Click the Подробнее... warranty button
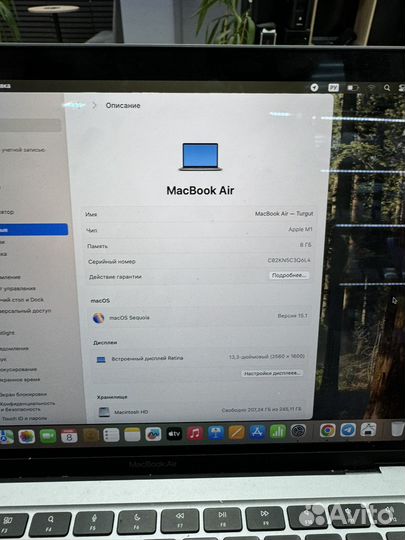This screenshot has height=540, width=405. click(289, 275)
